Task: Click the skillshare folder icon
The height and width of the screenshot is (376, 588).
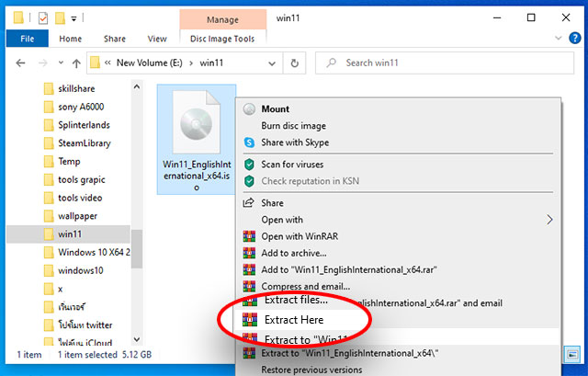Action: tap(49, 89)
